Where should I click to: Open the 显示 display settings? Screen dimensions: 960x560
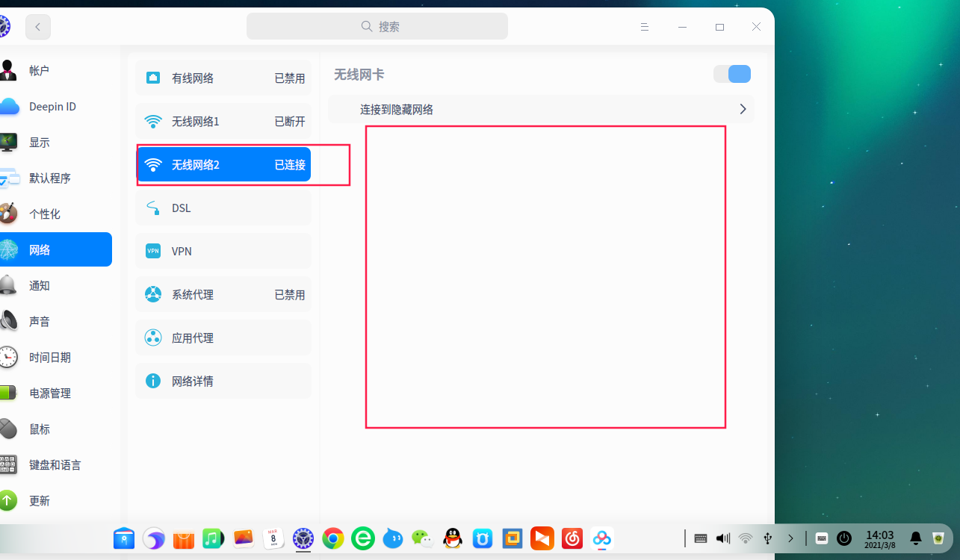click(56, 142)
